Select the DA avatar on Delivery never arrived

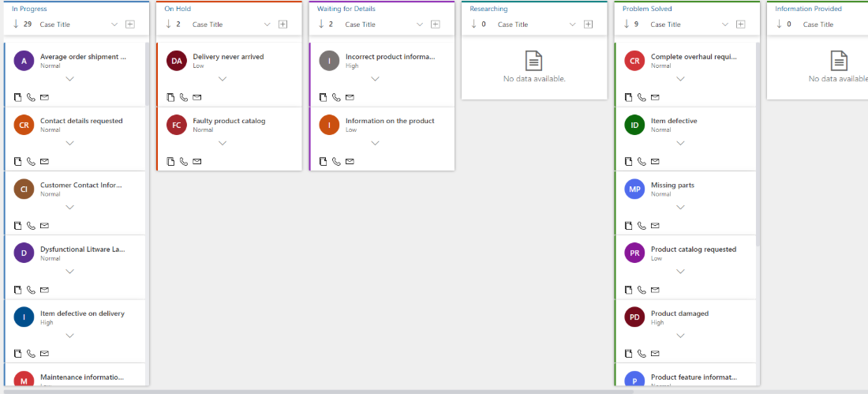pyautogui.click(x=177, y=61)
